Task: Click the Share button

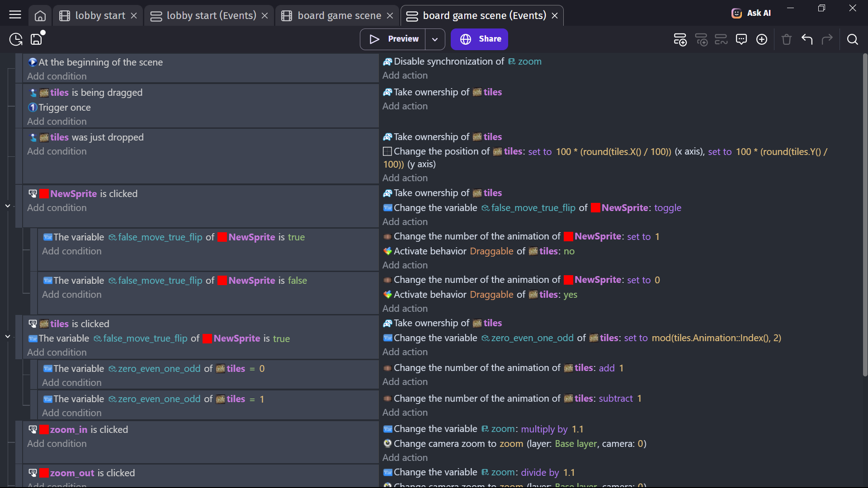Action: (479, 39)
